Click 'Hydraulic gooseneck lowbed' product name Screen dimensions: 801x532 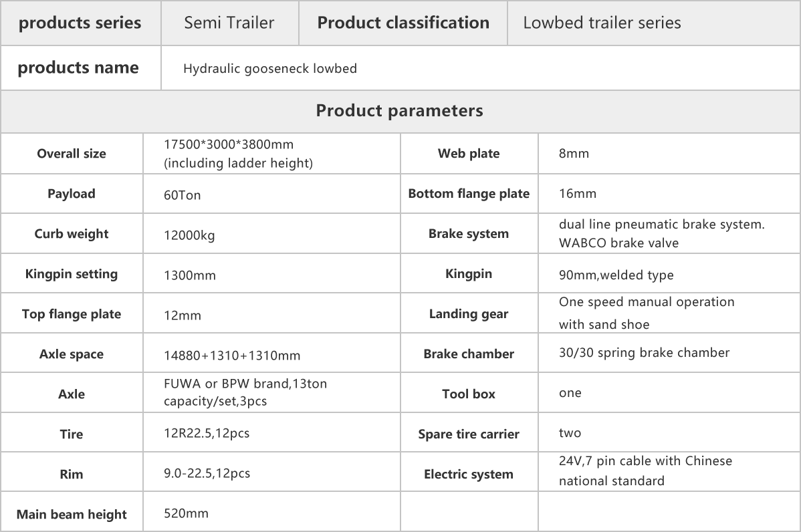[269, 68]
